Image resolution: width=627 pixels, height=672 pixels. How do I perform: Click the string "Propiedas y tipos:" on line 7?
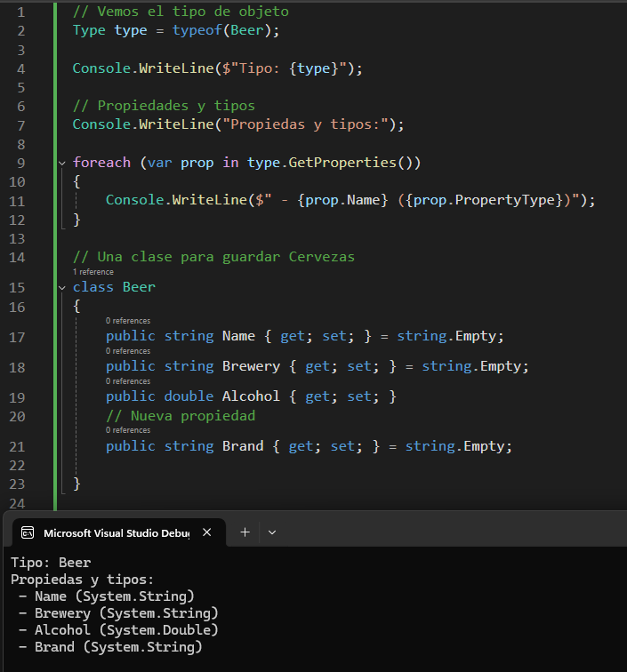pos(305,124)
